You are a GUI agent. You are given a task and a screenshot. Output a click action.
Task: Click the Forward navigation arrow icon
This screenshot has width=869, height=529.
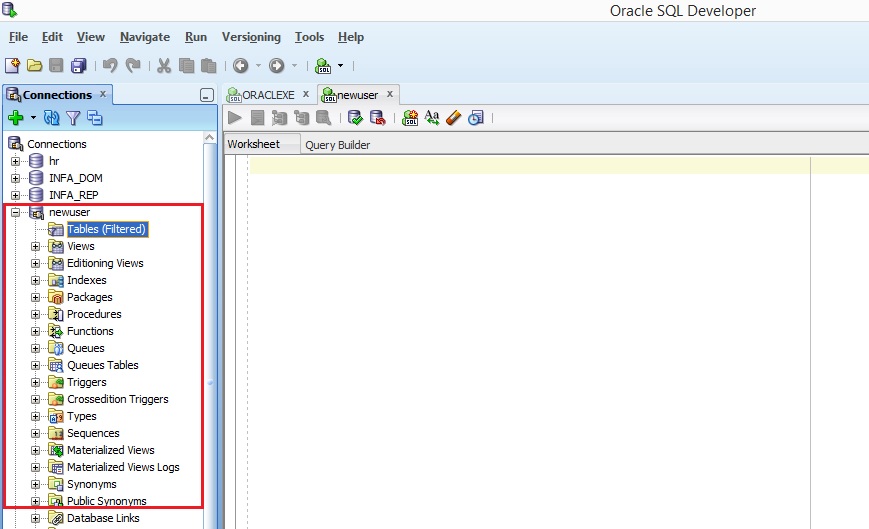[277, 65]
